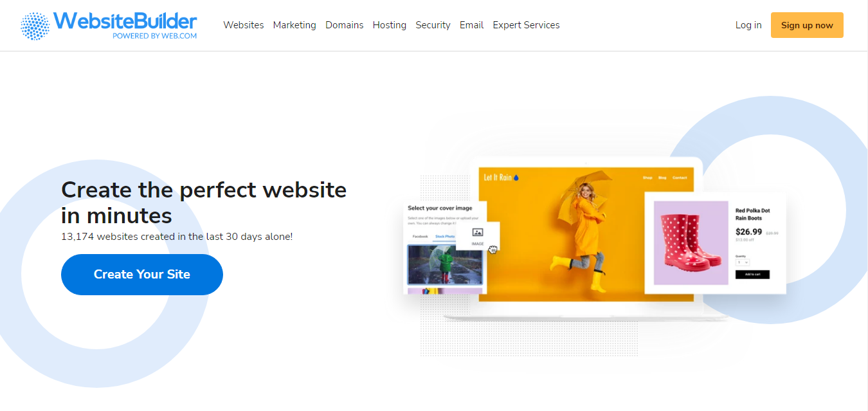
Task: Open the Marketing menu
Action: [294, 25]
